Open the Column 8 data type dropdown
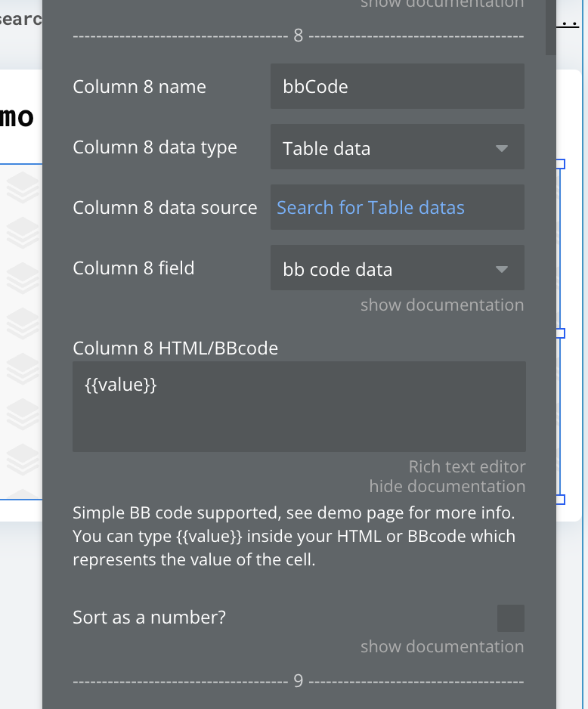 pos(397,147)
